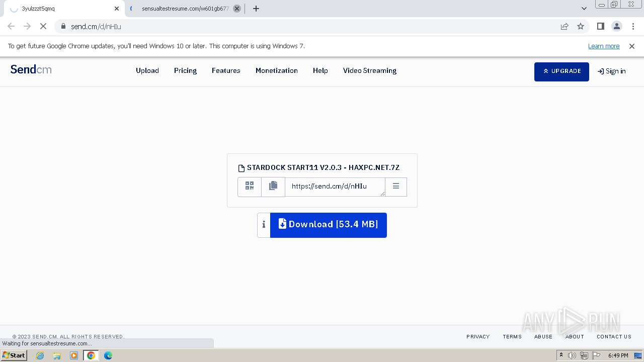
Task: Click the Sendcm logo
Action: click(x=31, y=69)
